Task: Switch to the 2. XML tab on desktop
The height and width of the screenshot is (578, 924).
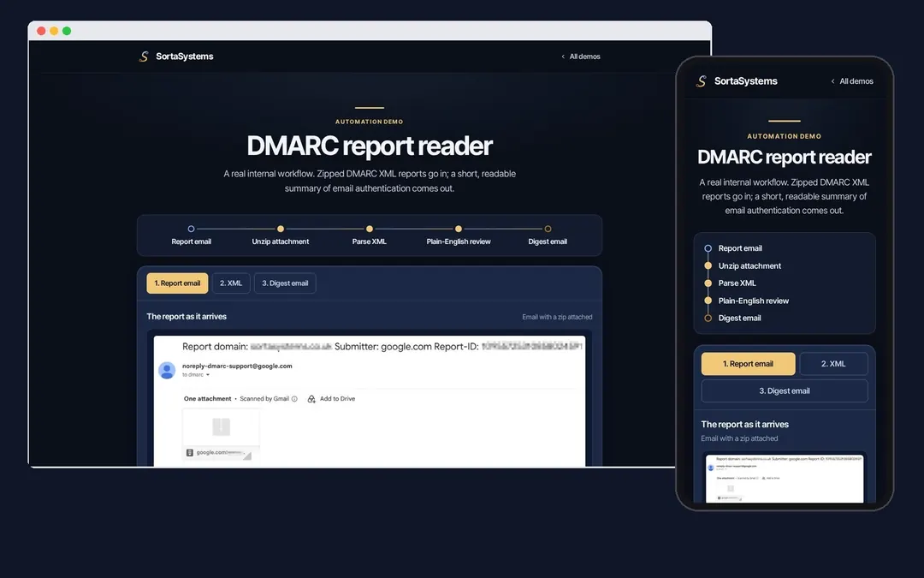Action: [231, 283]
